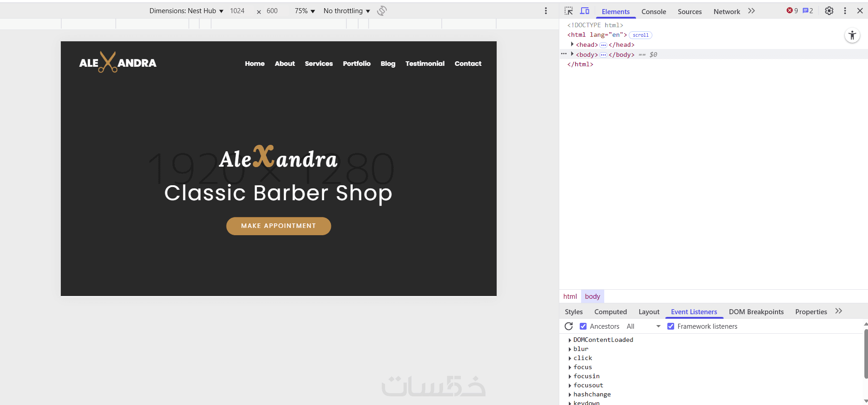Toggle the Ancestors checkbox
This screenshot has height=405, width=868.
coord(583,326)
